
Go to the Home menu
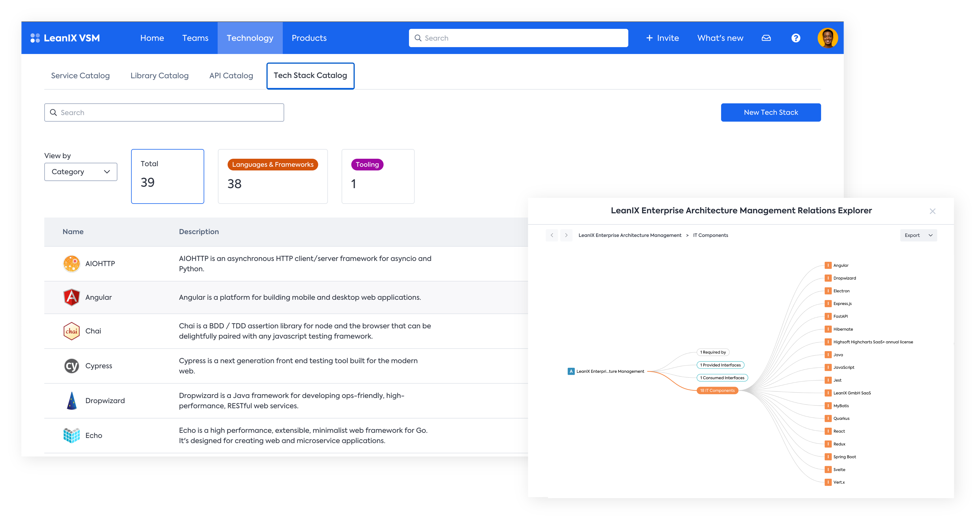click(x=152, y=38)
